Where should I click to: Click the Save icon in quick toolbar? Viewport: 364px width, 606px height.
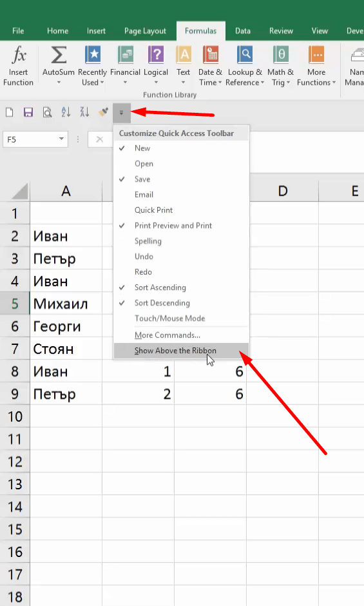point(28,112)
